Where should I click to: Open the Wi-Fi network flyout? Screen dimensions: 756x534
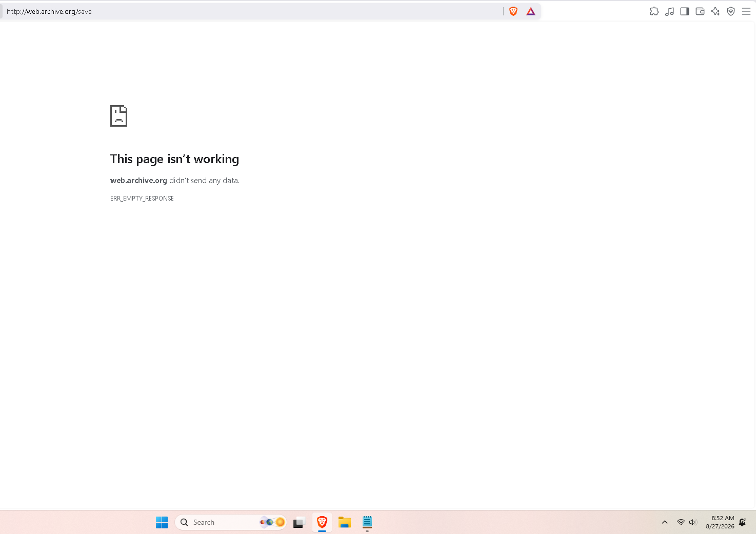point(681,522)
